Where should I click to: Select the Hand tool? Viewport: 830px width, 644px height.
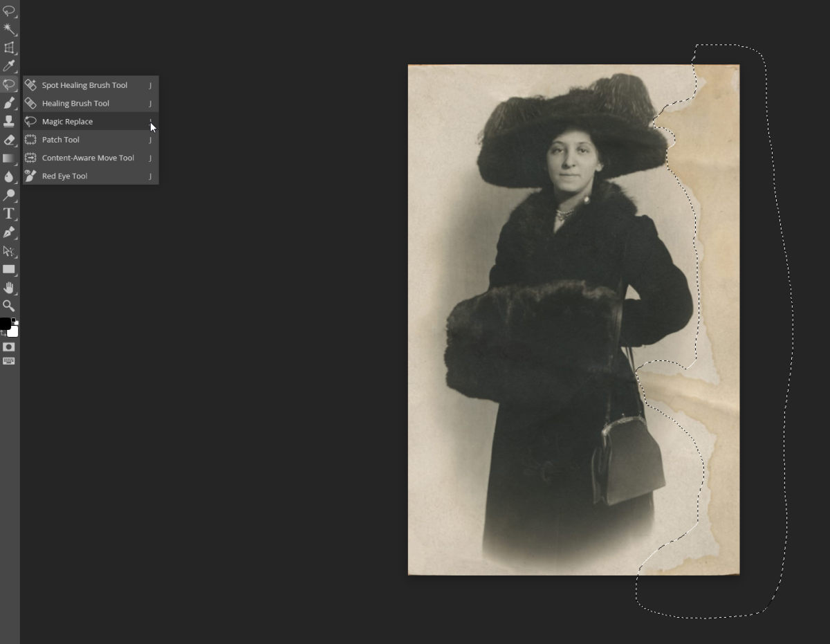[9, 288]
